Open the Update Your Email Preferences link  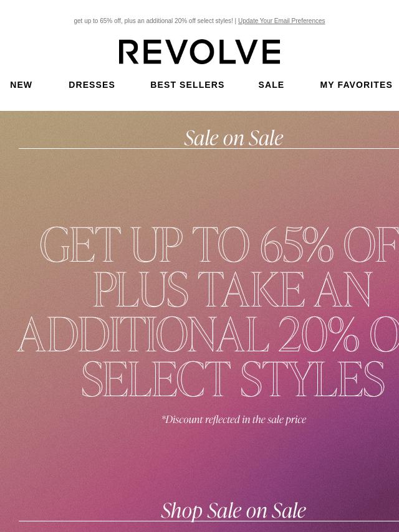(281, 21)
